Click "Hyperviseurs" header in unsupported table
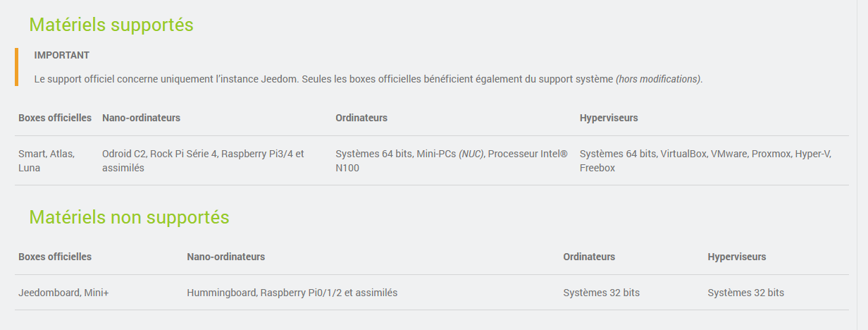Viewport: 868px width, 330px height. click(737, 257)
